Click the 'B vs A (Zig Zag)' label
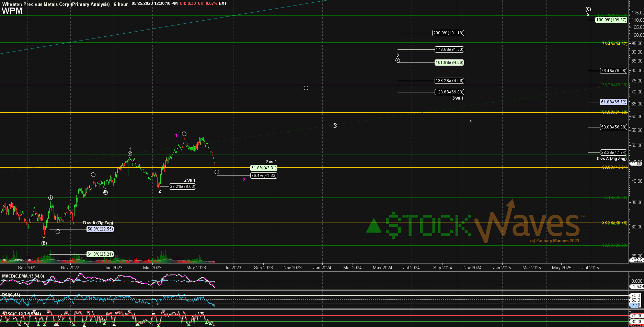 coord(98,223)
